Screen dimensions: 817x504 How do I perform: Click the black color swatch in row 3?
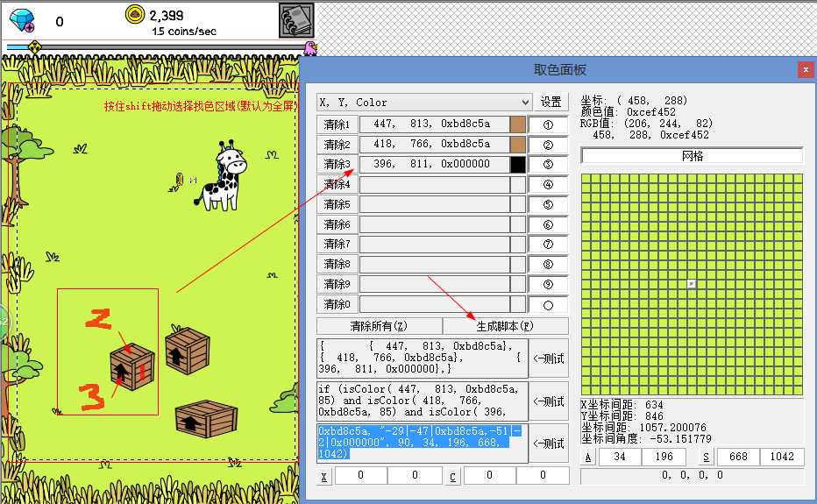click(x=518, y=164)
